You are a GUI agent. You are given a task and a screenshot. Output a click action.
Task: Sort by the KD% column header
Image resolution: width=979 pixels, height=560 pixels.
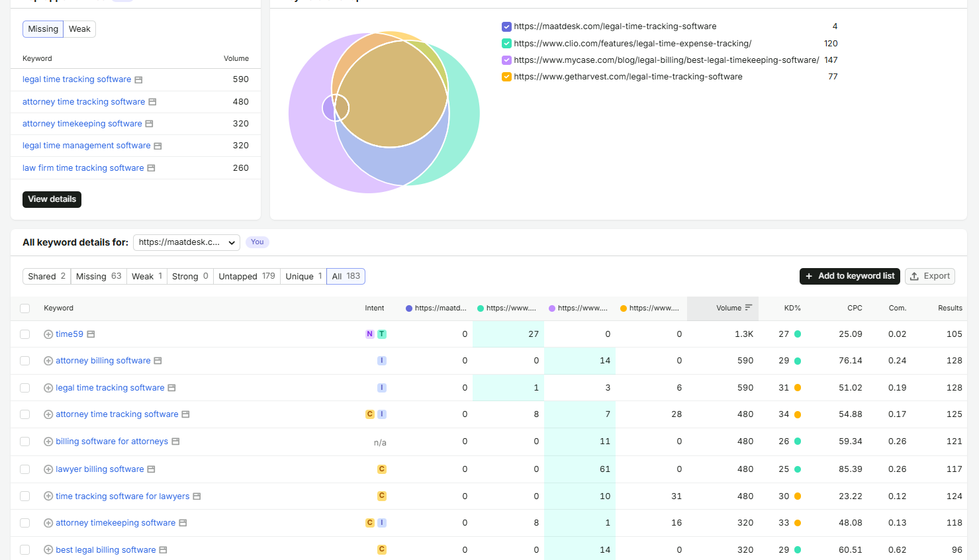coord(792,308)
